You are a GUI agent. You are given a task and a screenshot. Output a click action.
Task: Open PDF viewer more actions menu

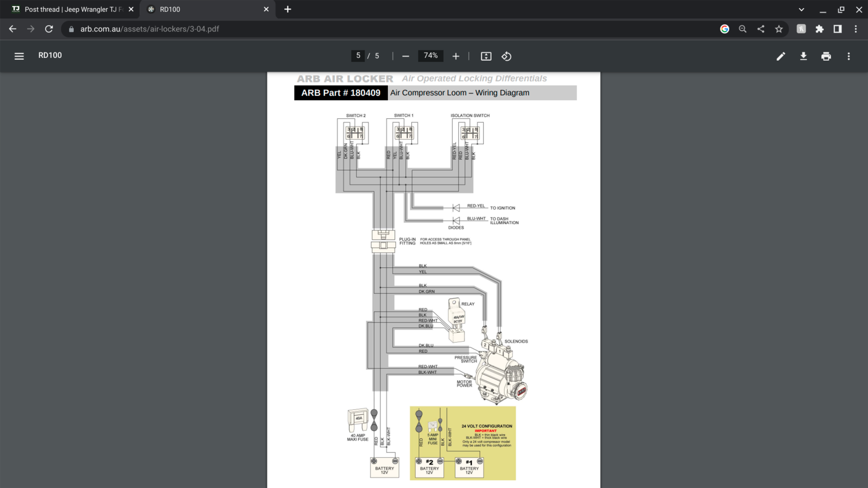848,56
